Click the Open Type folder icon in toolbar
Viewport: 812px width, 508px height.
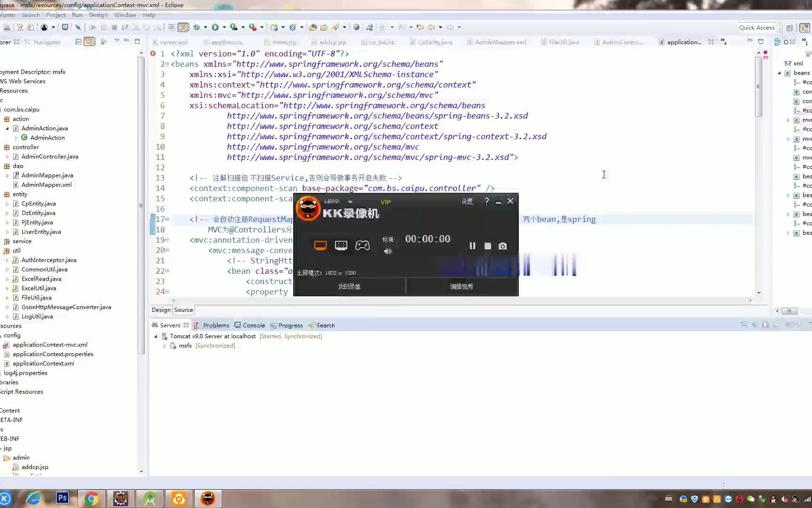coord(313,27)
